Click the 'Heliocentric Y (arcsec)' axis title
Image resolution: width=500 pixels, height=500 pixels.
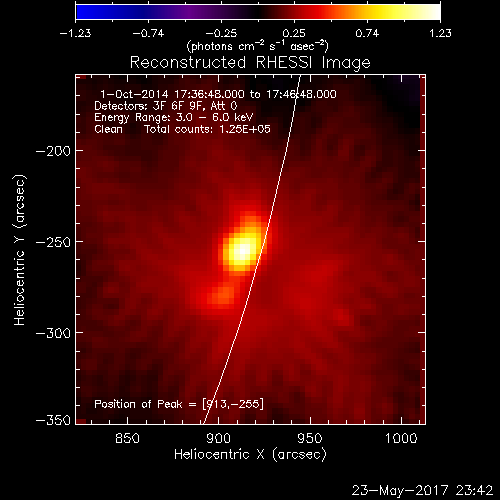tap(20, 250)
